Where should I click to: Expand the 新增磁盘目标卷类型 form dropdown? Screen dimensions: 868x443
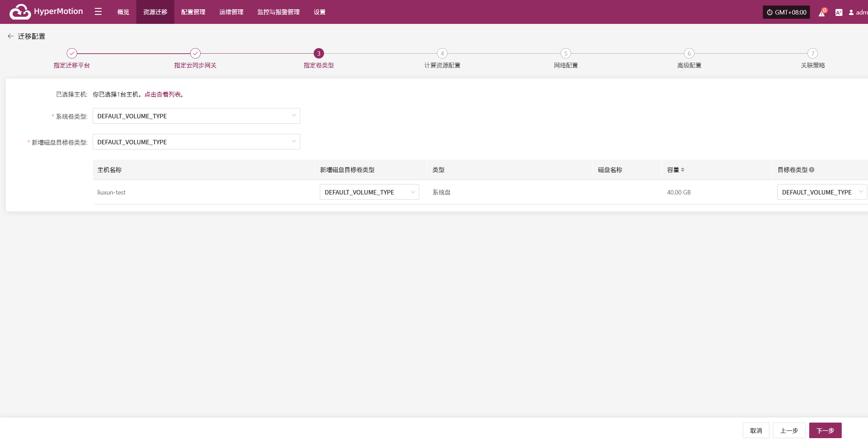click(x=196, y=142)
